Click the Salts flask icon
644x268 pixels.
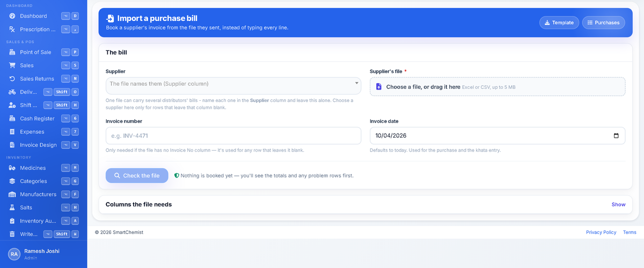pos(12,207)
